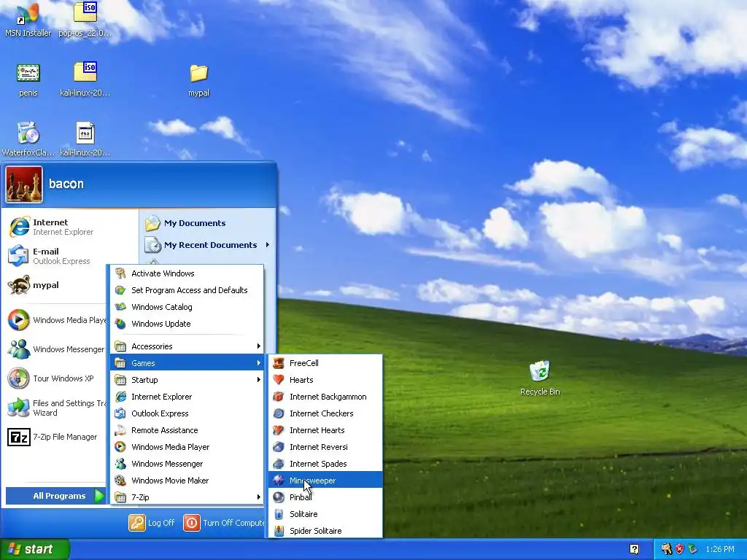Screen dimensions: 747x560
Task: Expand the Accessories submenu
Action: [187, 346]
